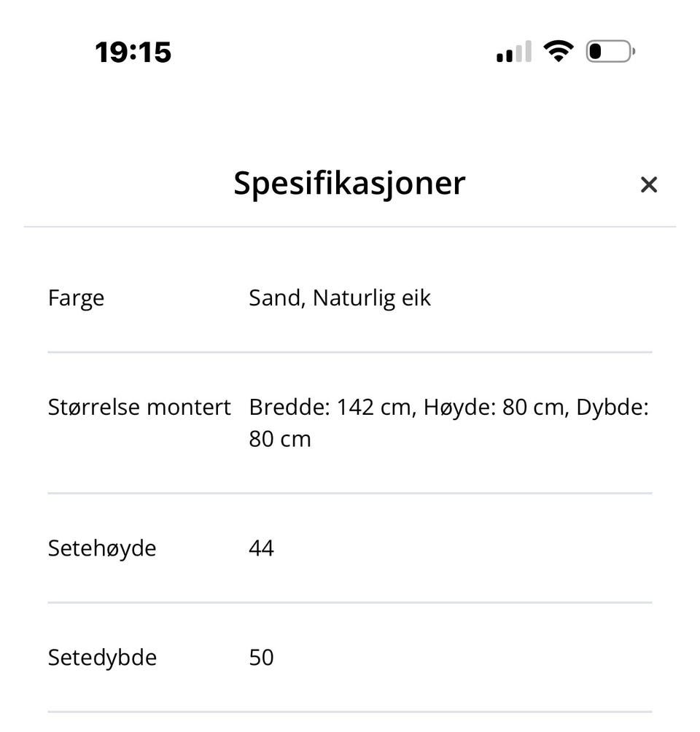The width and height of the screenshot is (700, 732).
Task: Tap the word Sand in Farge value
Action: (274, 298)
